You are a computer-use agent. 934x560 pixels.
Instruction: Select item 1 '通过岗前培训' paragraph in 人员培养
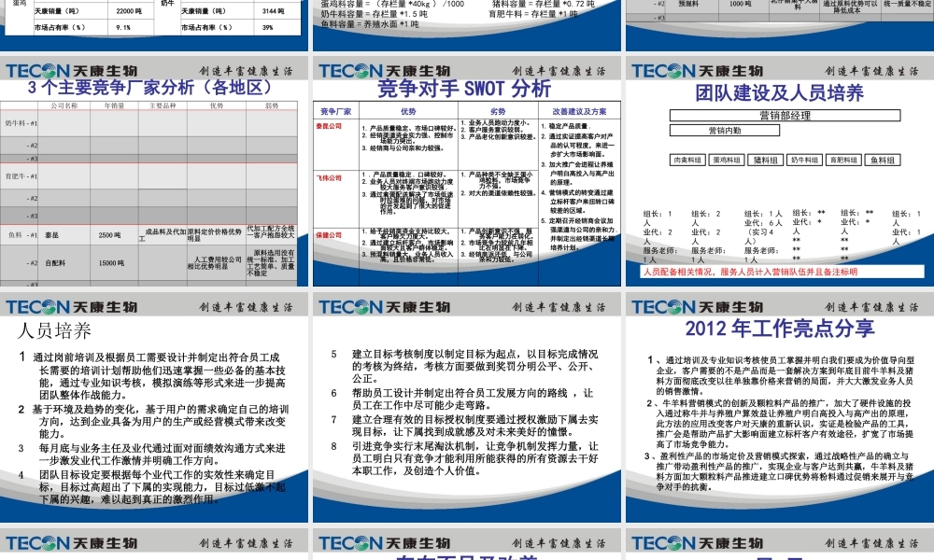152,375
